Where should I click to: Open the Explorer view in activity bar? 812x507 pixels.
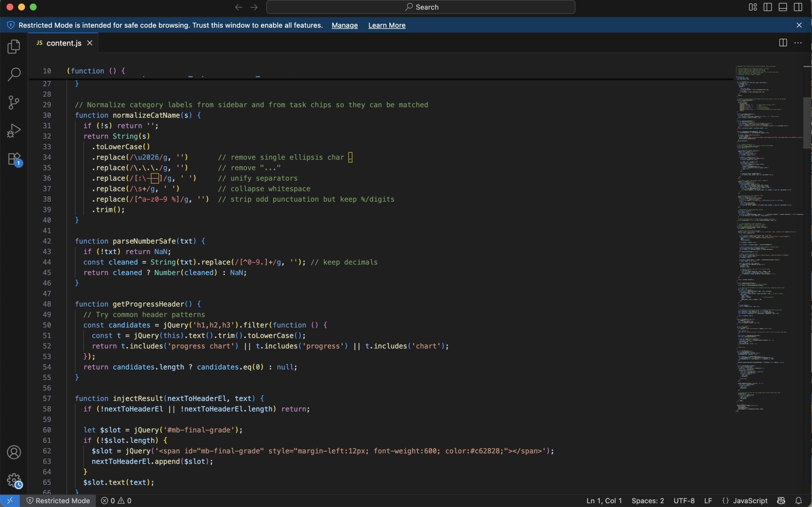pos(14,47)
